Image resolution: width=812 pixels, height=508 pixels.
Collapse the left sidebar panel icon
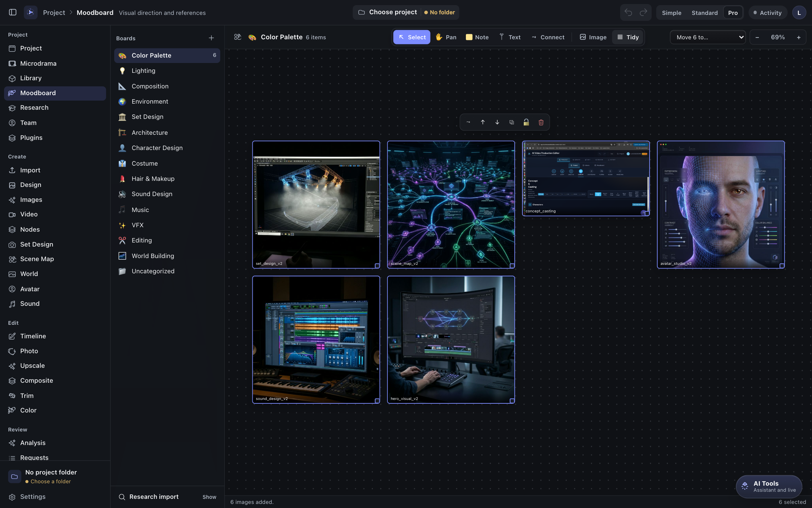coord(13,13)
